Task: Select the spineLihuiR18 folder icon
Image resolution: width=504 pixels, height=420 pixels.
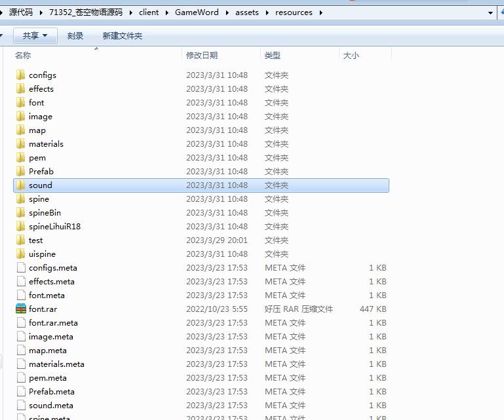Action: [21, 226]
